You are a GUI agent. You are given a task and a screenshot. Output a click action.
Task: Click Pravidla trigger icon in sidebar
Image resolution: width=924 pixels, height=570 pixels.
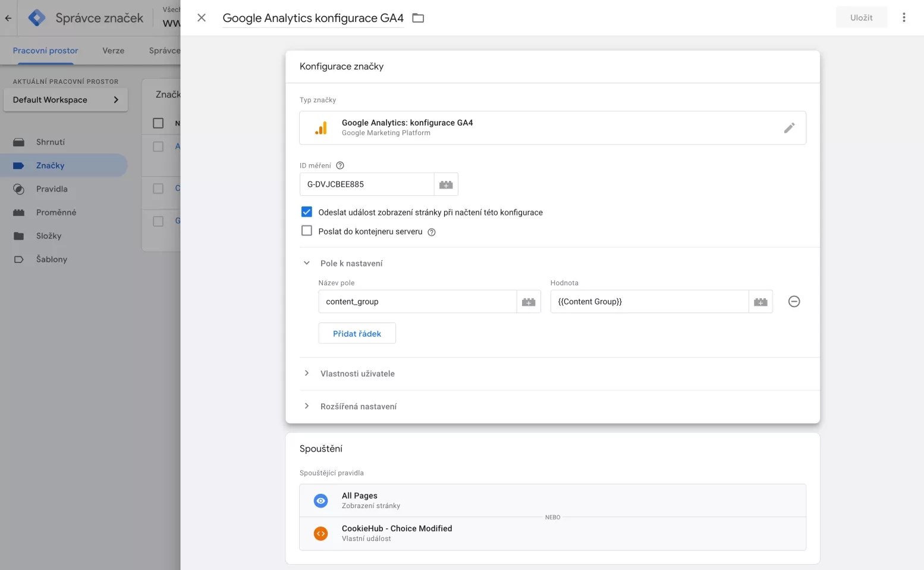pyautogui.click(x=19, y=189)
